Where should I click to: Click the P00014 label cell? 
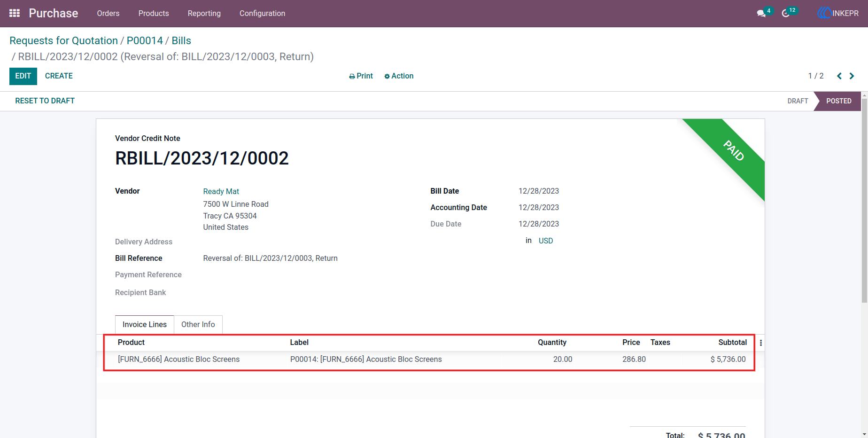click(x=366, y=360)
